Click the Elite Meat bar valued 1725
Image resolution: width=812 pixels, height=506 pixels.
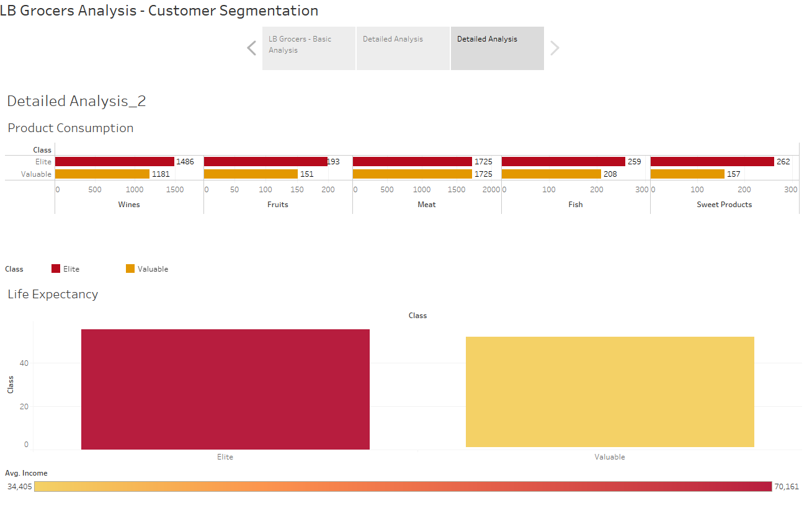click(413, 161)
